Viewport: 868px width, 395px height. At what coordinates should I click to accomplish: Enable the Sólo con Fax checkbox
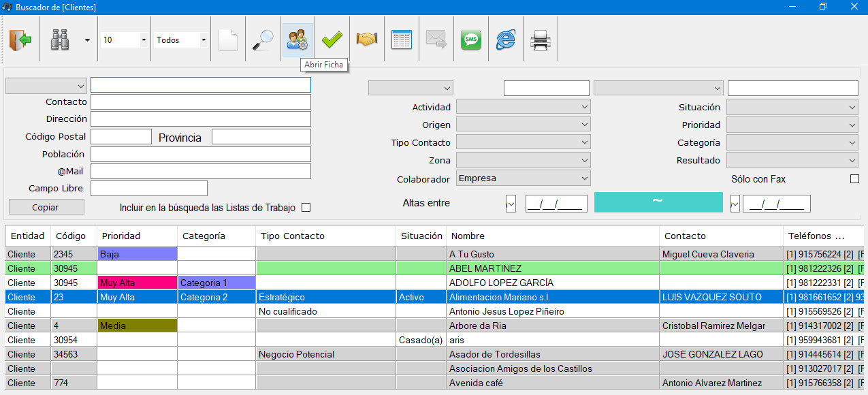coord(854,179)
